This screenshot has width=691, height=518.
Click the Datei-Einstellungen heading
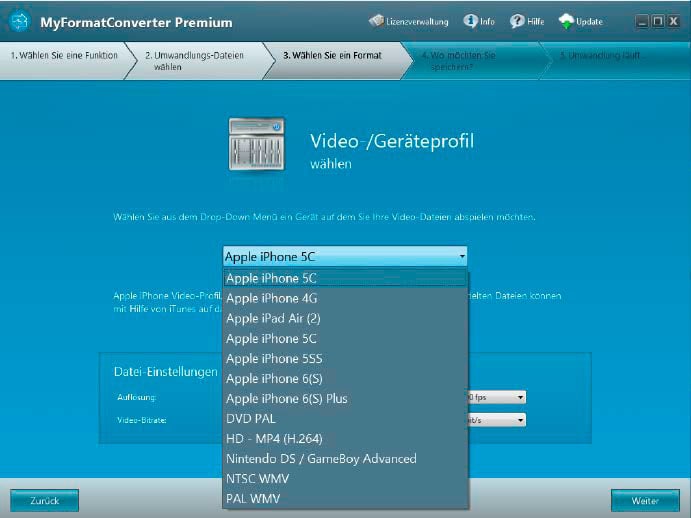(166, 372)
